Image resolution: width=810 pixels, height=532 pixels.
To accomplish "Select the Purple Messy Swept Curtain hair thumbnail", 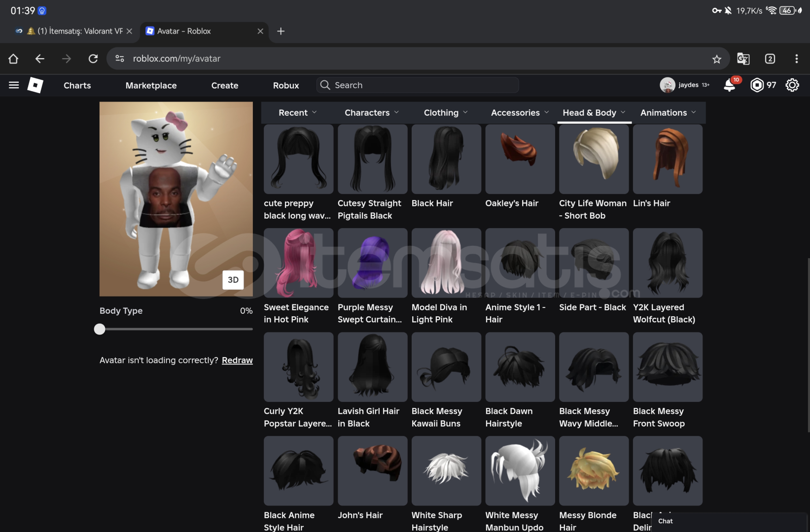I will point(372,263).
